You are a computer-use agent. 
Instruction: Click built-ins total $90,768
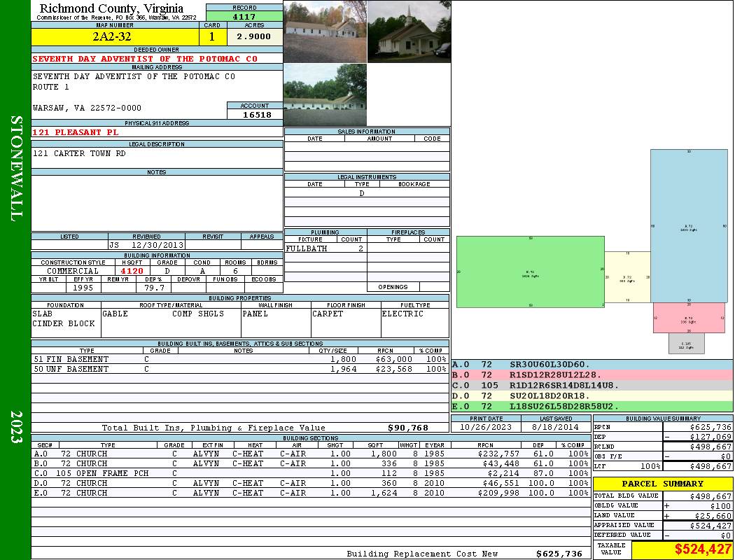click(x=408, y=428)
